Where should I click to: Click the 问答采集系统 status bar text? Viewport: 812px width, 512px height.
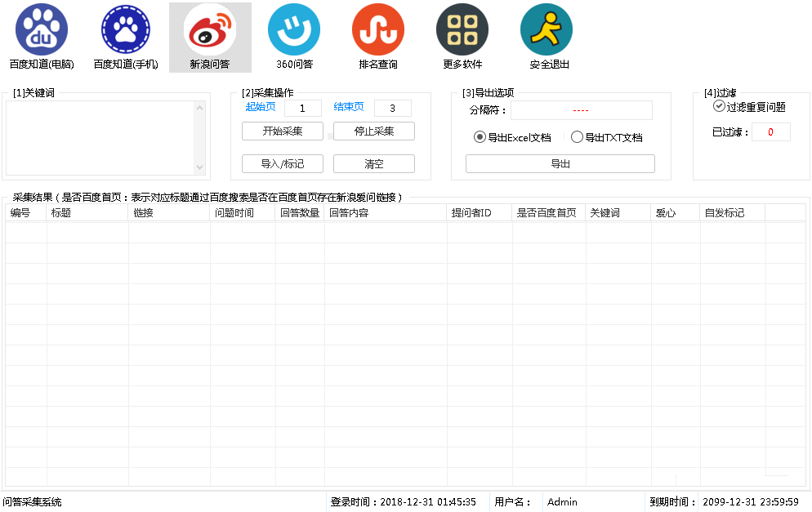(x=32, y=502)
